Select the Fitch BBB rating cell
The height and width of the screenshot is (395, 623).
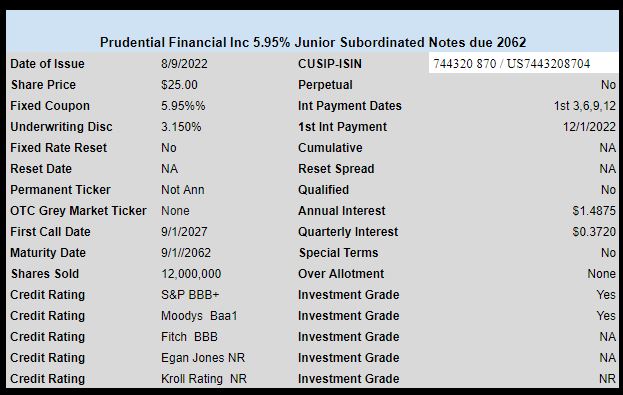point(189,337)
